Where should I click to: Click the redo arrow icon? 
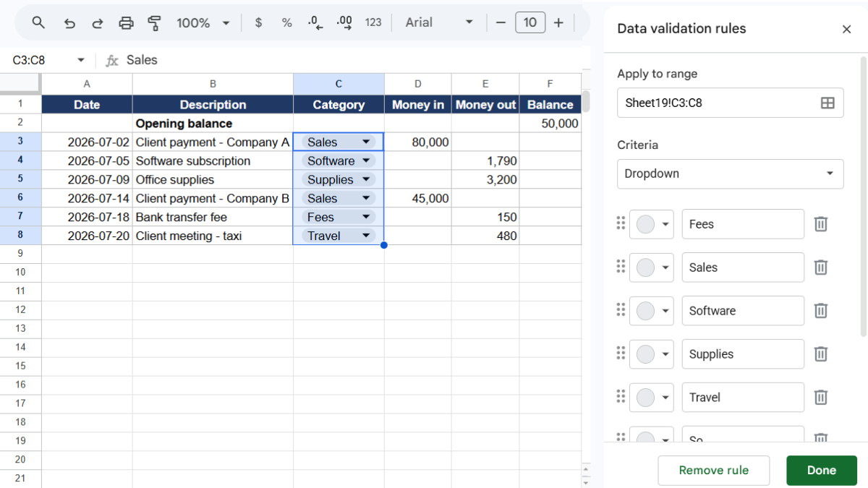98,22
